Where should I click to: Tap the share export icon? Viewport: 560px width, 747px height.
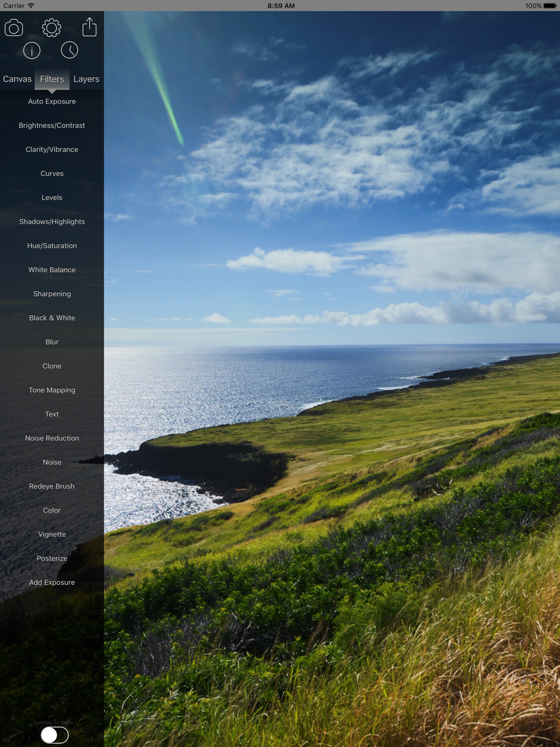pyautogui.click(x=90, y=27)
